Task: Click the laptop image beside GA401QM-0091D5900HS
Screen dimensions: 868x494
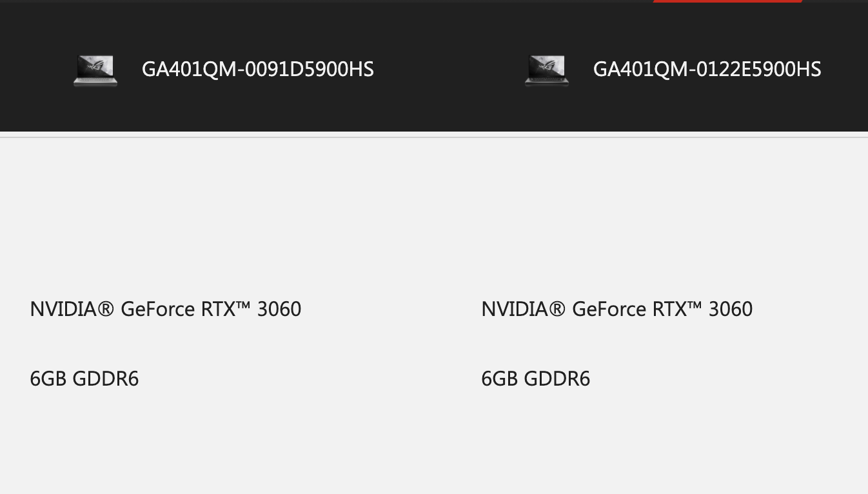Action: 95,70
